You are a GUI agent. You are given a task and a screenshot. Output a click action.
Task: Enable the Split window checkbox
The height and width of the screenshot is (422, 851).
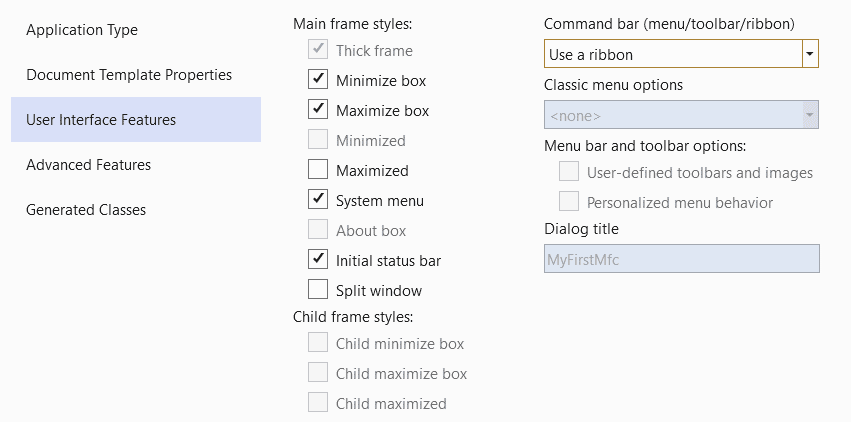[x=318, y=290]
